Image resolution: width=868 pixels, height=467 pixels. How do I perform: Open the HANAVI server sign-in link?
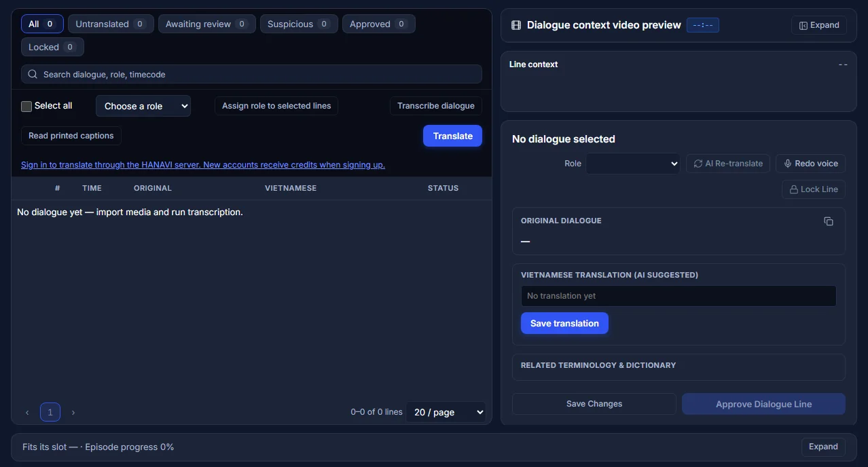[203, 165]
